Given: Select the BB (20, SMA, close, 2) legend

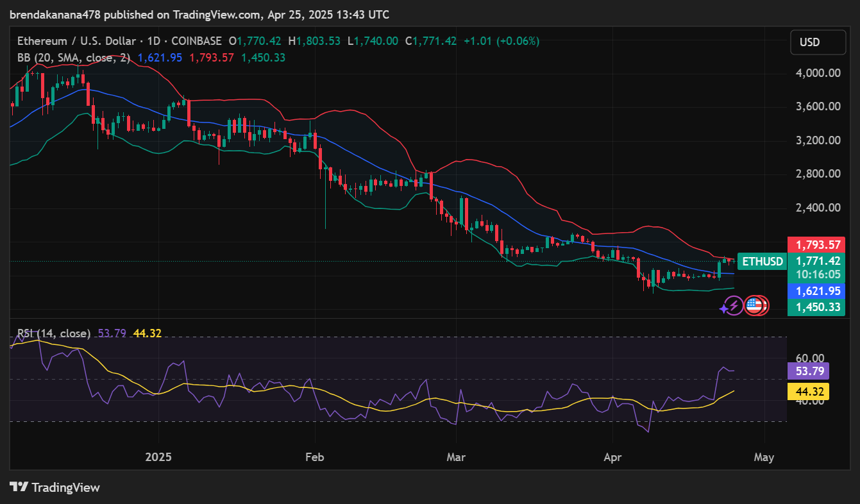Looking at the screenshot, I should click(x=74, y=58).
